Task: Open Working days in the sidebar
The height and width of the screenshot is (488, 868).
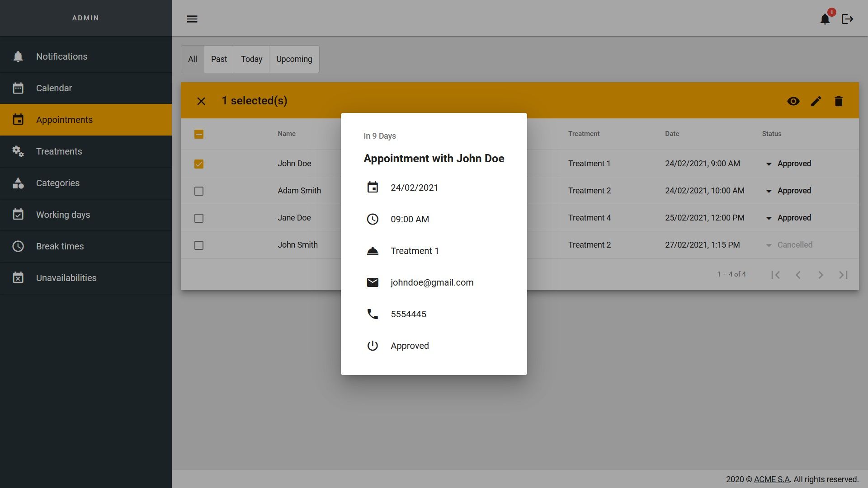Action: [86, 215]
